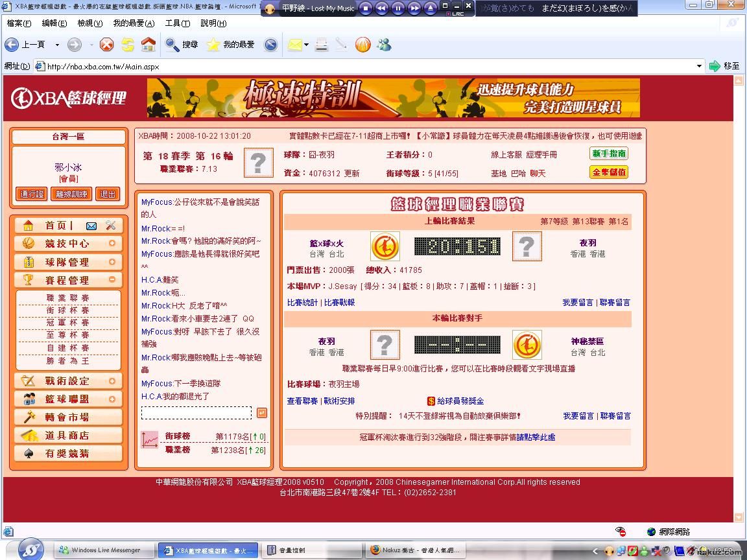
Task: Click the 神秘禁區 team logo
Action: pos(527,345)
